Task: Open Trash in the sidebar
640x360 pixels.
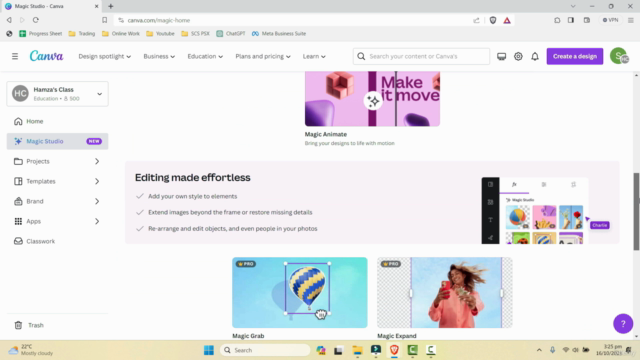Action: (x=58, y=325)
